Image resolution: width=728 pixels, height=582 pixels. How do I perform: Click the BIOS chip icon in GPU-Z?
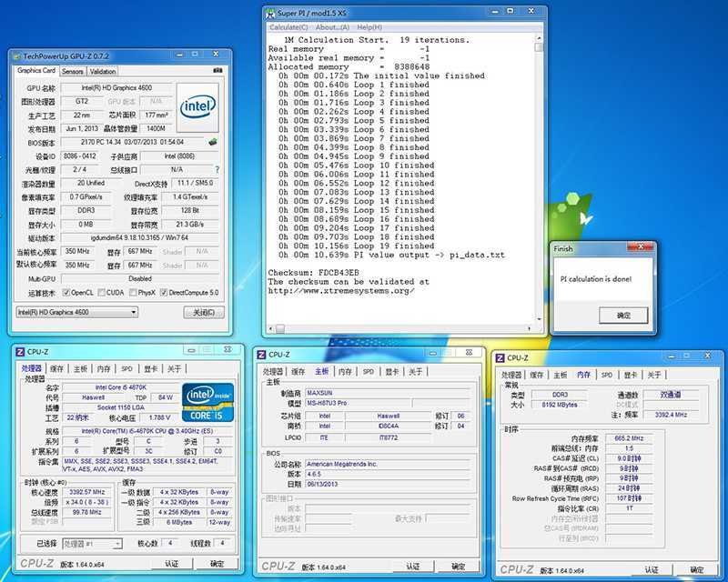pos(213,142)
